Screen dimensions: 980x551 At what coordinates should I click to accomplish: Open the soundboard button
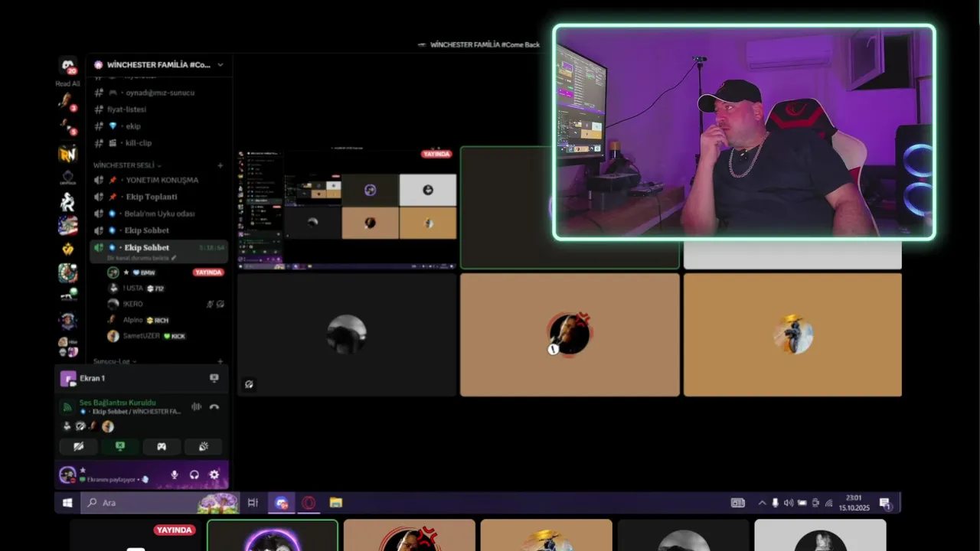pyautogui.click(x=203, y=446)
